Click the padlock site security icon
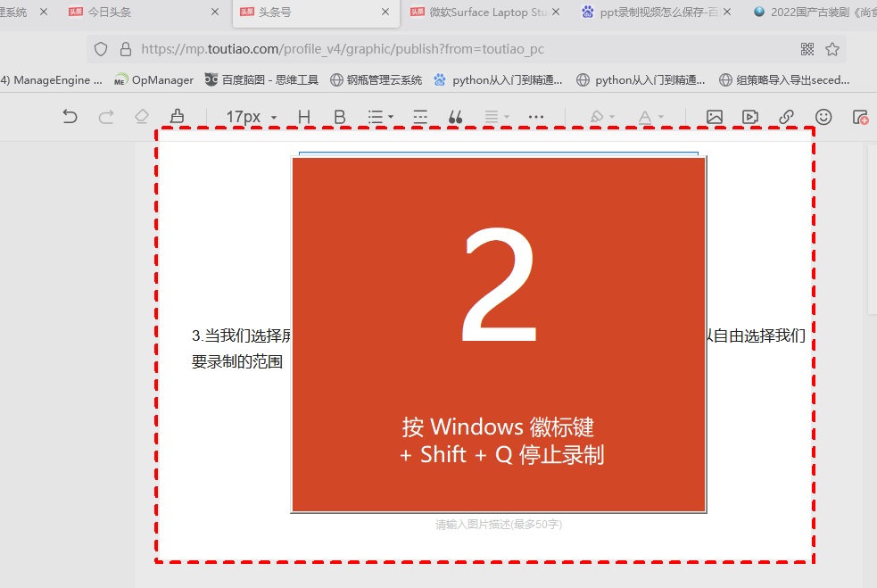The image size is (877, 588). [x=126, y=49]
